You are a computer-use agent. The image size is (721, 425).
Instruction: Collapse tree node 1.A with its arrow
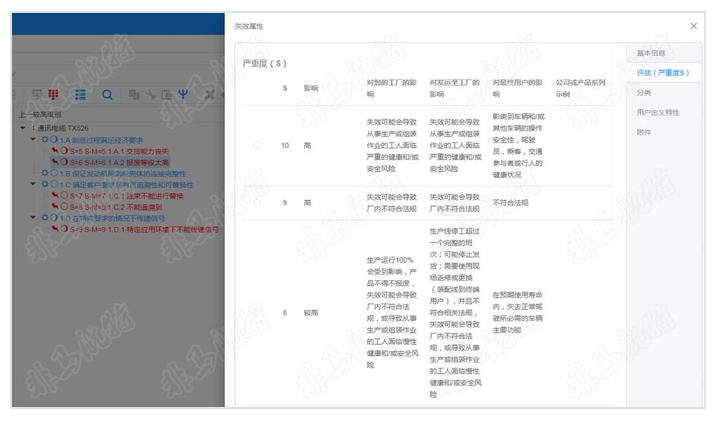tap(33, 139)
